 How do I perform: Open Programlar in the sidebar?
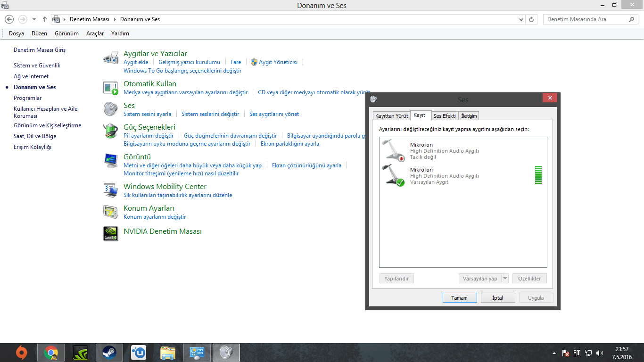(x=28, y=98)
